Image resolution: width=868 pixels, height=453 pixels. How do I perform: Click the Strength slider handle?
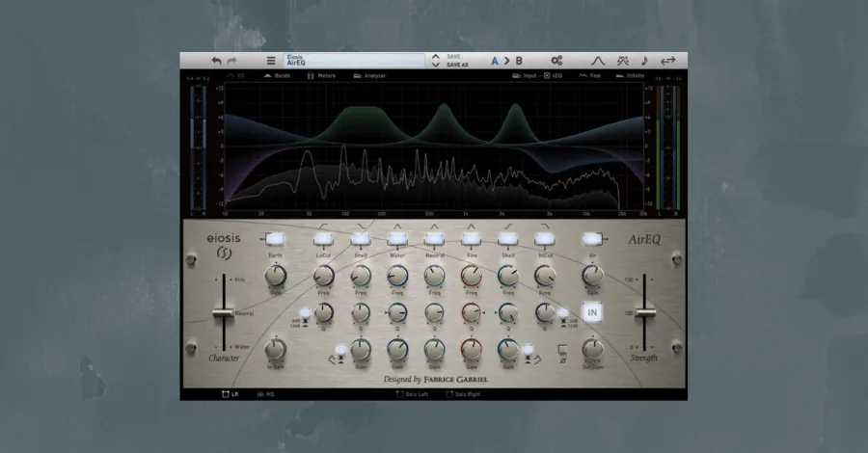point(644,313)
